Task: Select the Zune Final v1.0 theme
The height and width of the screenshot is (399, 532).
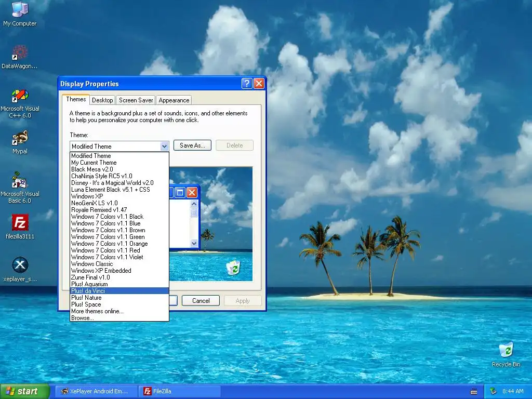Action: pos(119,277)
